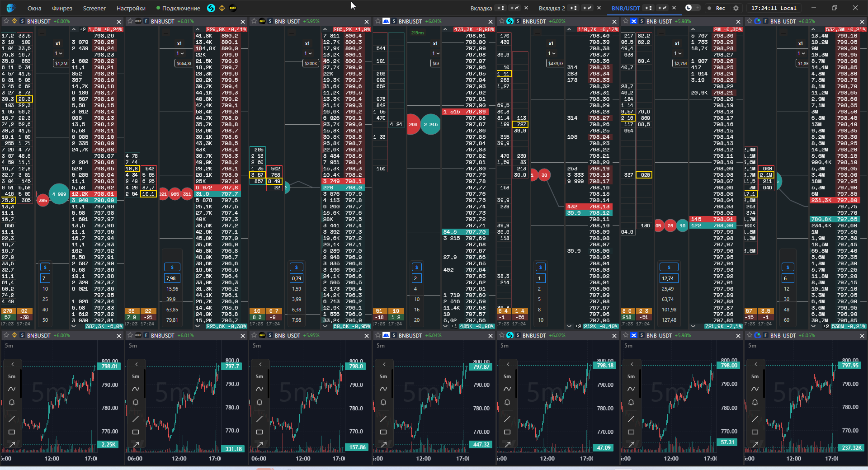Select the rectangle tool in BNBUSDT +6.01% chart
The image size is (868, 470).
(x=136, y=432)
